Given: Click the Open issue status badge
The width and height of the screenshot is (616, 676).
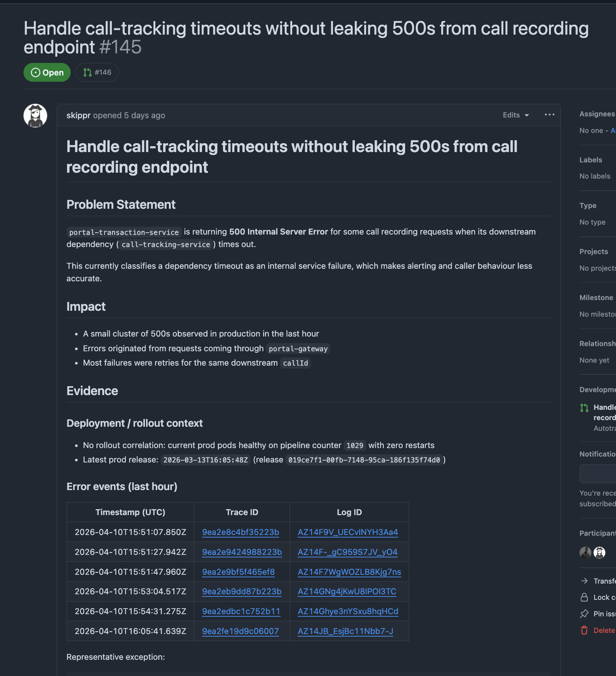Looking at the screenshot, I should tap(47, 73).
